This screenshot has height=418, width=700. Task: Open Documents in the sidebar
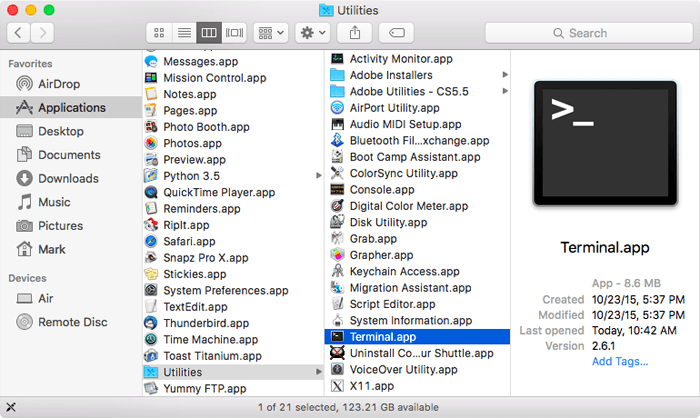(71, 155)
